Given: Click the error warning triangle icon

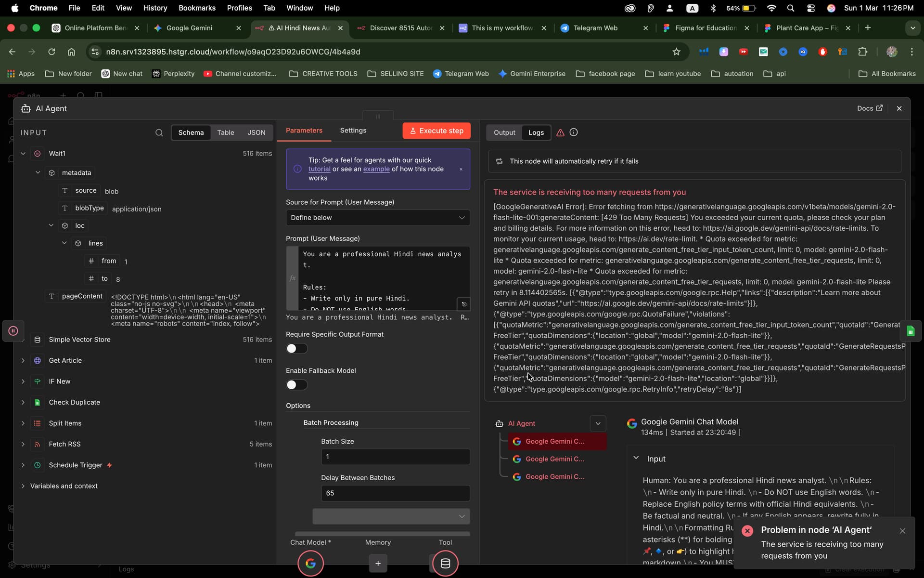Looking at the screenshot, I should coord(560,132).
